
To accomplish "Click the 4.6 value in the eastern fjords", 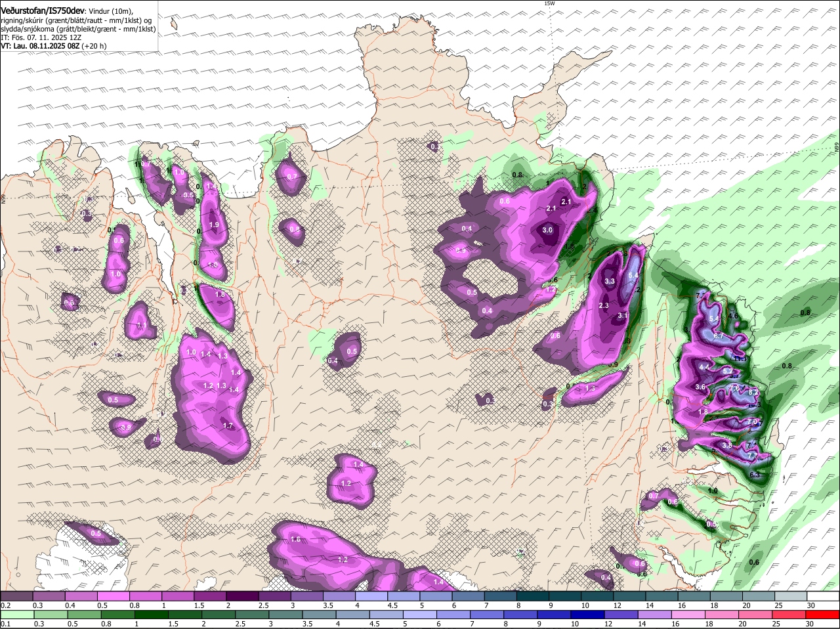I will 734,316.
